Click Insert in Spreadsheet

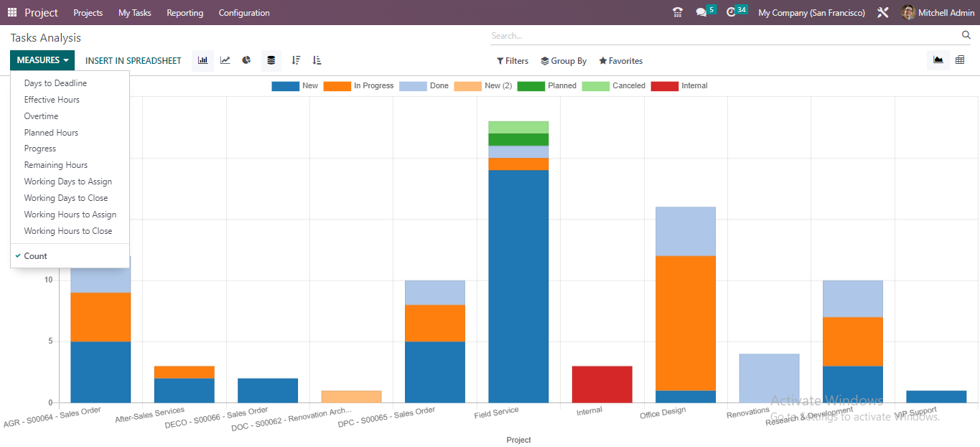pos(133,60)
